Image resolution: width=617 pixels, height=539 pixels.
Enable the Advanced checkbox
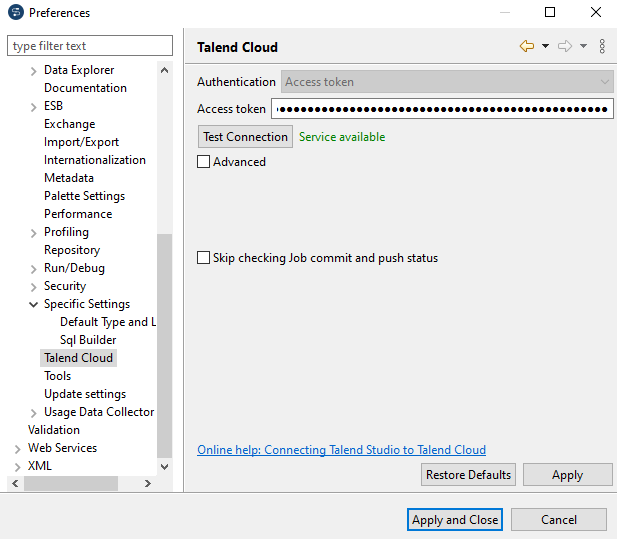204,162
